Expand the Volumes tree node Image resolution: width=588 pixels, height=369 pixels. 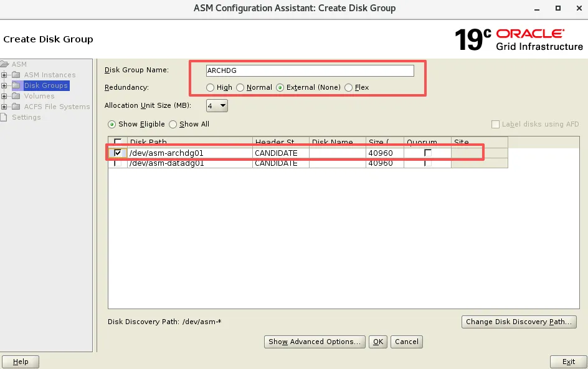tap(4, 96)
